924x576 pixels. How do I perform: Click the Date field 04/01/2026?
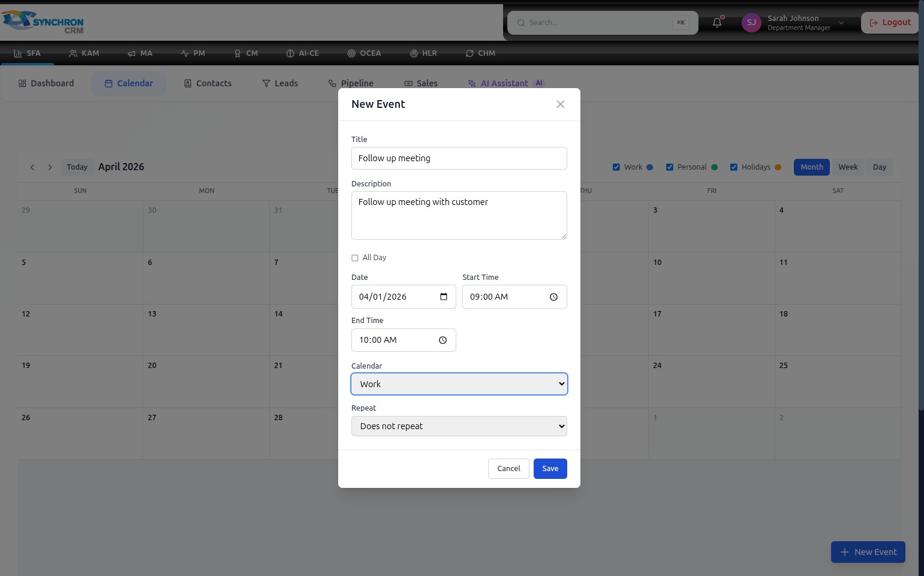(x=404, y=297)
